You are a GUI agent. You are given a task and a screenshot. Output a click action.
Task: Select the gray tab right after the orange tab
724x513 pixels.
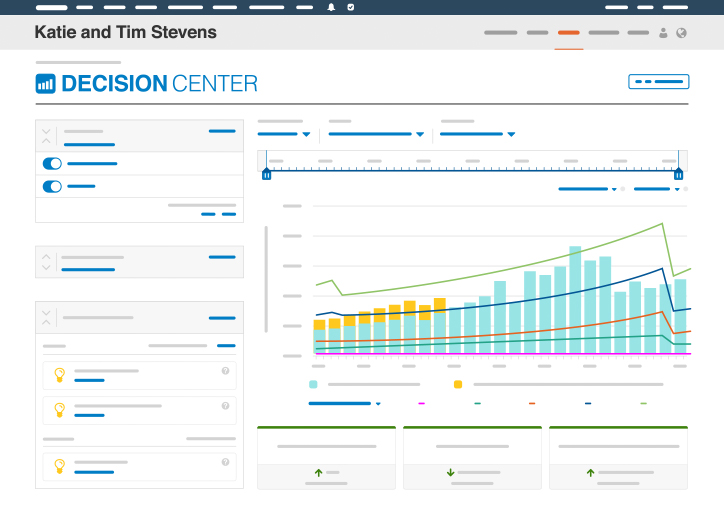point(604,33)
